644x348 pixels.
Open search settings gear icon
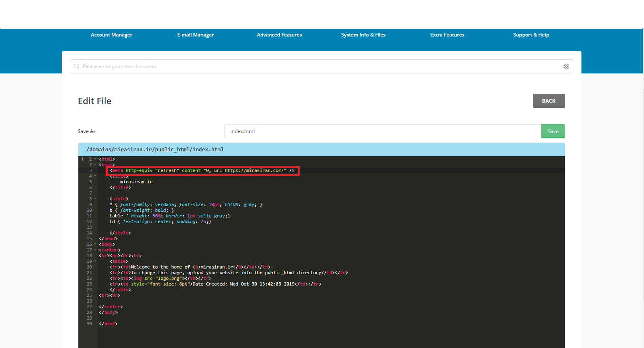tap(566, 67)
